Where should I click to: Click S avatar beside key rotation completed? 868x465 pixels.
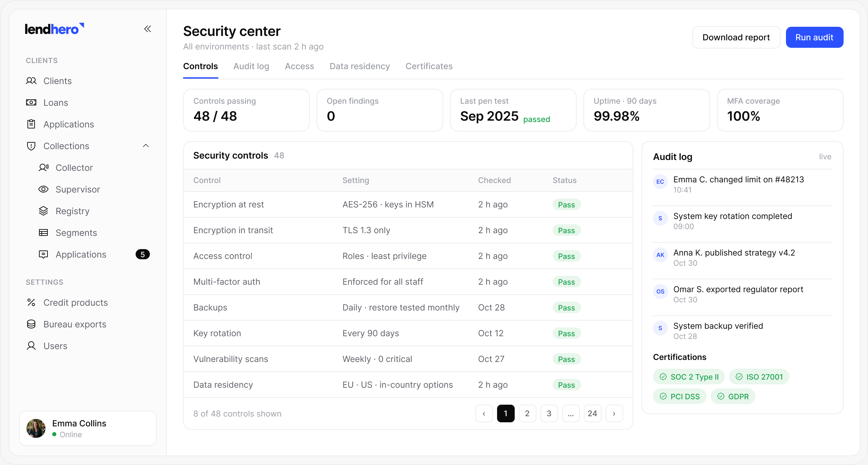(660, 218)
